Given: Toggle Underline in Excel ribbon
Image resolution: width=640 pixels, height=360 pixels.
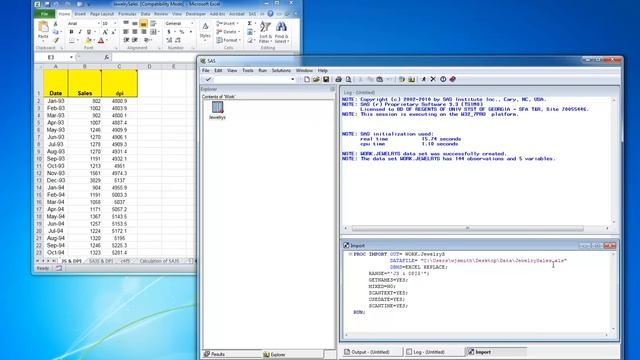Looking at the screenshot, I should click(x=89, y=32).
